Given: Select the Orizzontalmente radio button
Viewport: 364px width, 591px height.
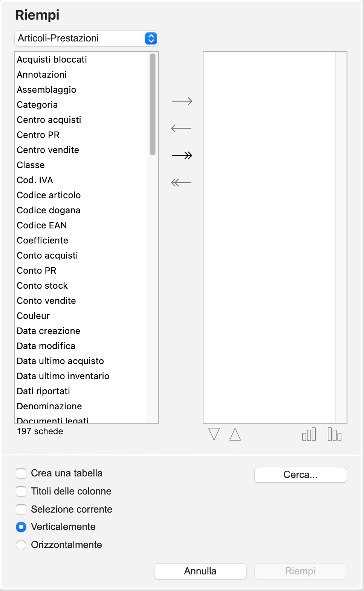Looking at the screenshot, I should 21,545.
